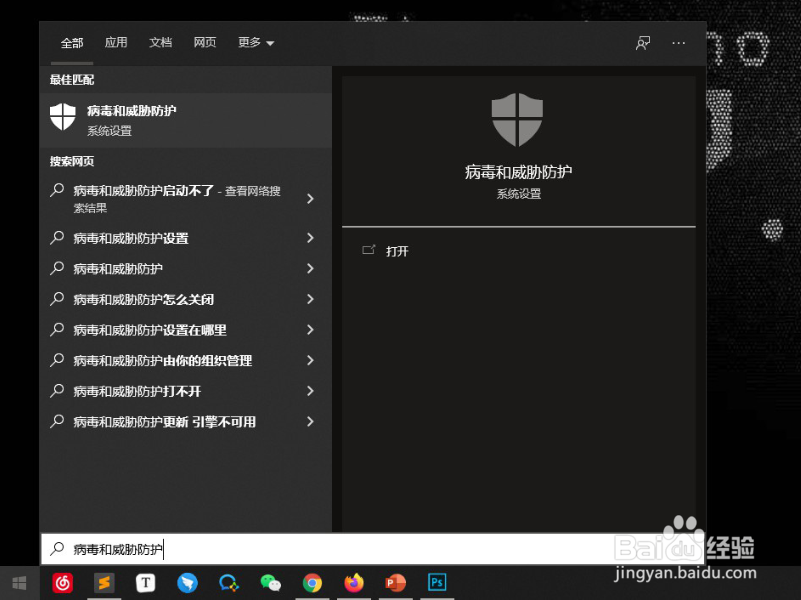Expand arrow for 病毒和威胁防护设置在哪里

click(x=310, y=329)
